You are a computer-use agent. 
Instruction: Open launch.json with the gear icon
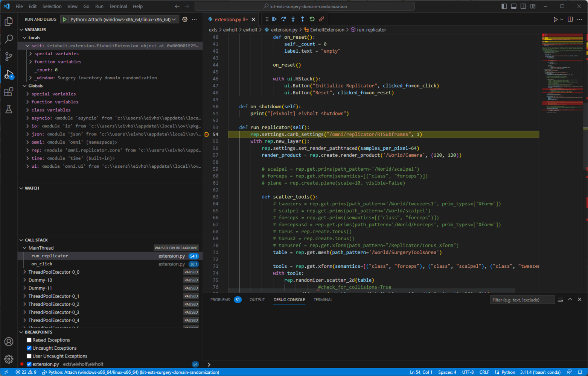coord(185,20)
